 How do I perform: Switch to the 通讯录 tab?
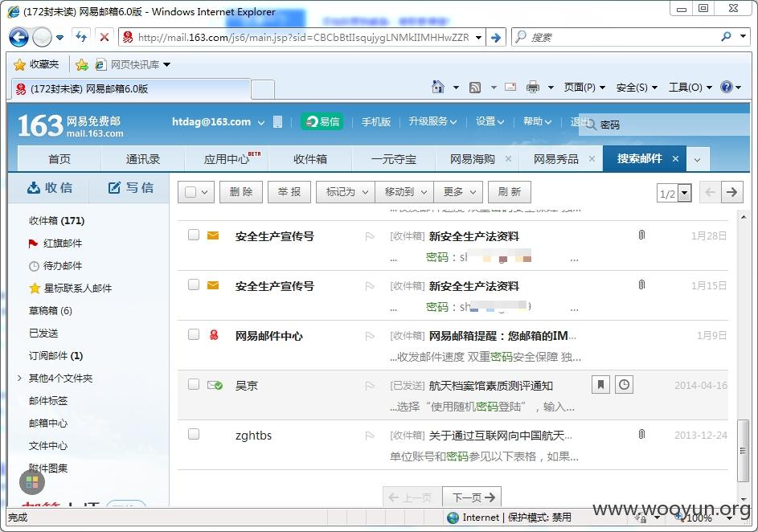[x=143, y=159]
